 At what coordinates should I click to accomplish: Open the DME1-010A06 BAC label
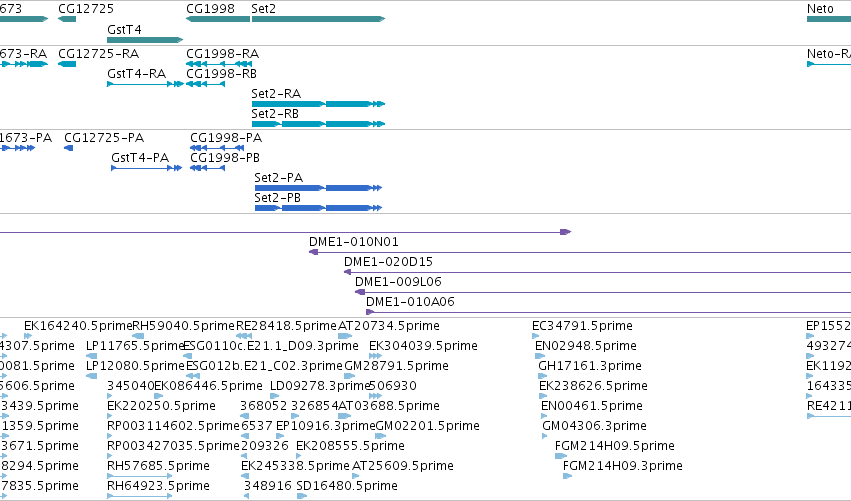pos(410,302)
